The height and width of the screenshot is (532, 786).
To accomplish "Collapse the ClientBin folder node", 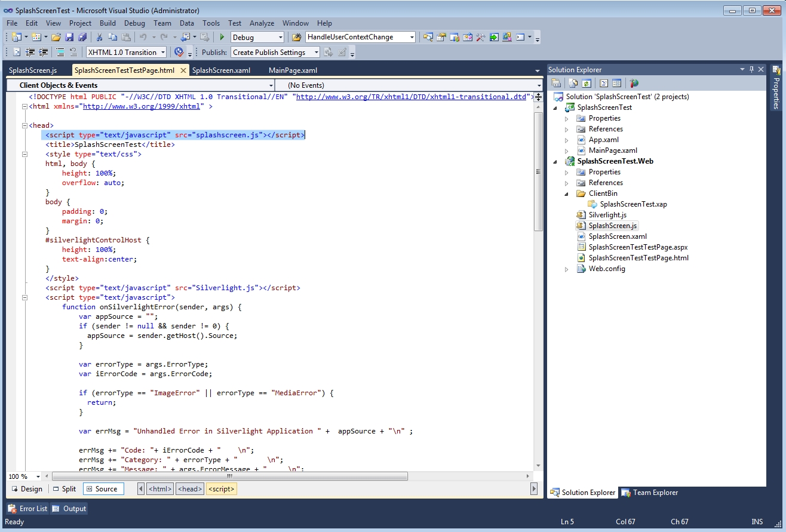I will pos(567,193).
